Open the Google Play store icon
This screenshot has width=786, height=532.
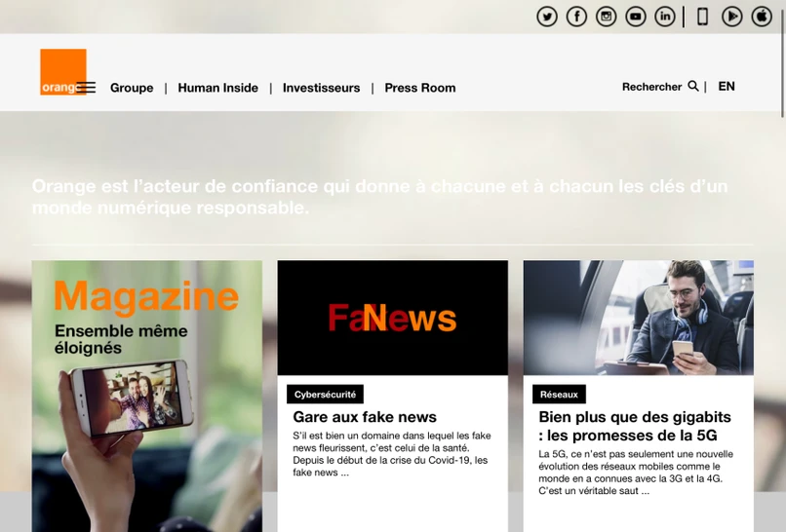tap(731, 17)
